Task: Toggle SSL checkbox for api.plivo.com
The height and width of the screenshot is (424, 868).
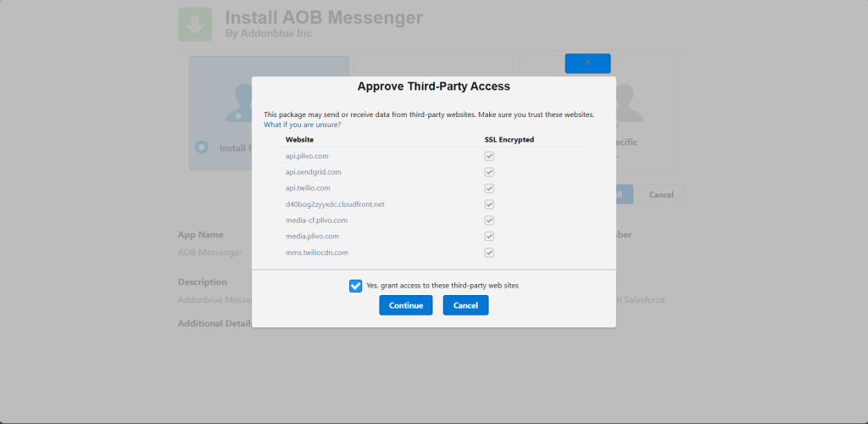Action: [x=489, y=156]
